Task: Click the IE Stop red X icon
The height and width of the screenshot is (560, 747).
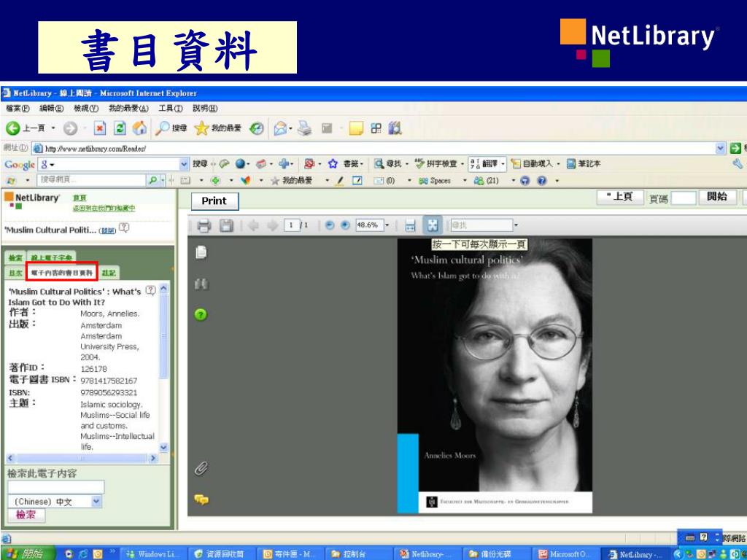Action: pyautogui.click(x=99, y=128)
